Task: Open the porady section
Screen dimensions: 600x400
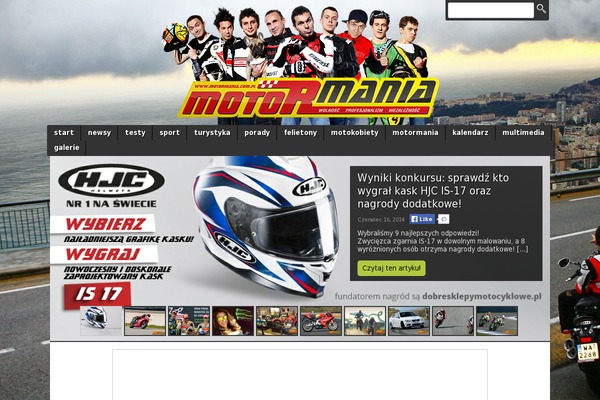Action: (257, 133)
